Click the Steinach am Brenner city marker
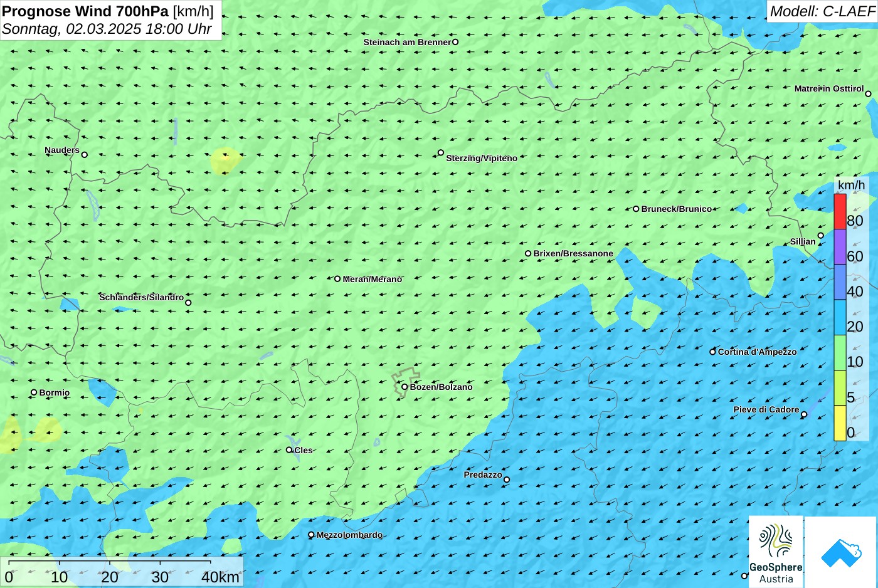The height and width of the screenshot is (588, 878). pos(455,42)
